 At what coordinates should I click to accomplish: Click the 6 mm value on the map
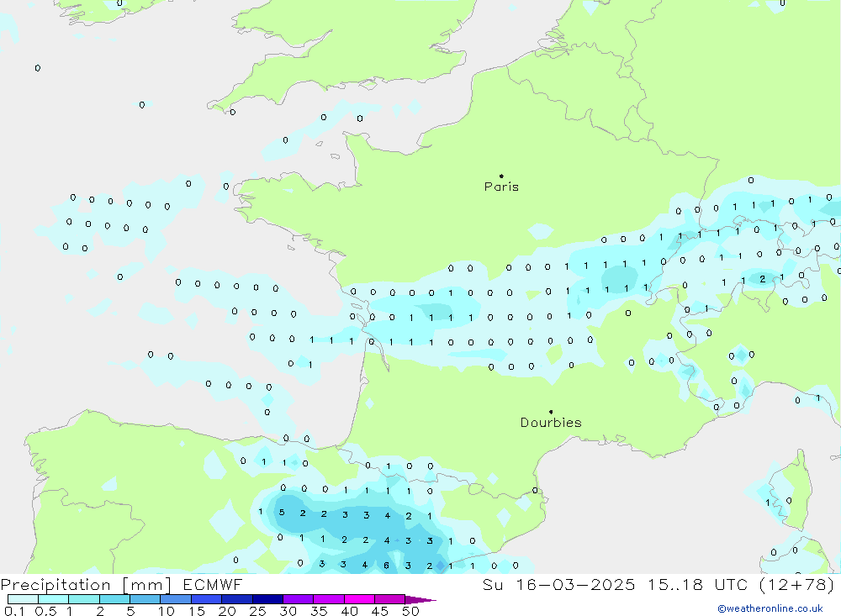coord(386,565)
